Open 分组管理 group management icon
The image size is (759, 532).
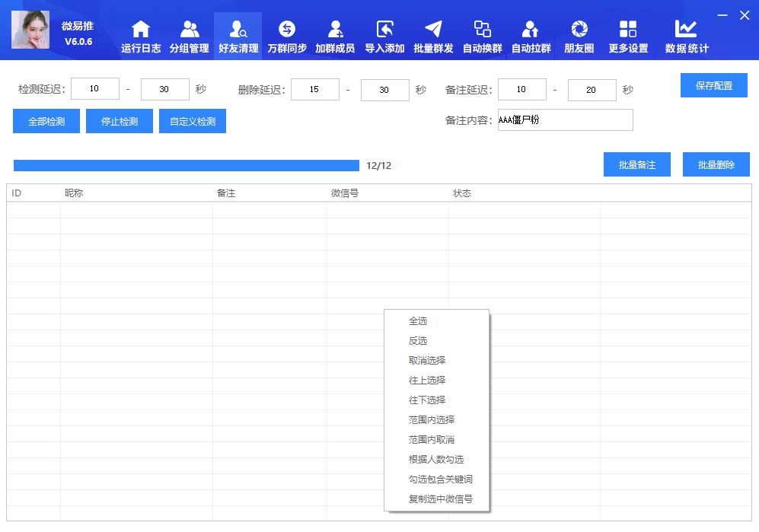190,30
